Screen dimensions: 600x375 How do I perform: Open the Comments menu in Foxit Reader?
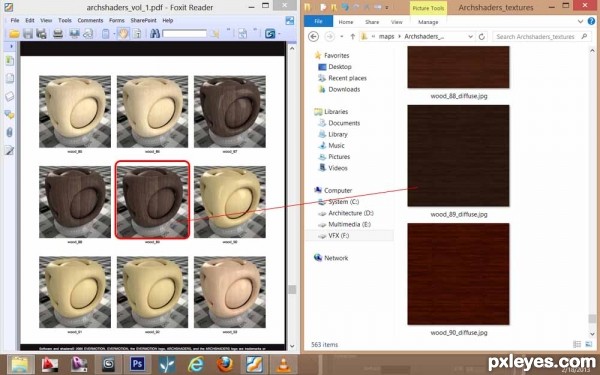pos(90,20)
